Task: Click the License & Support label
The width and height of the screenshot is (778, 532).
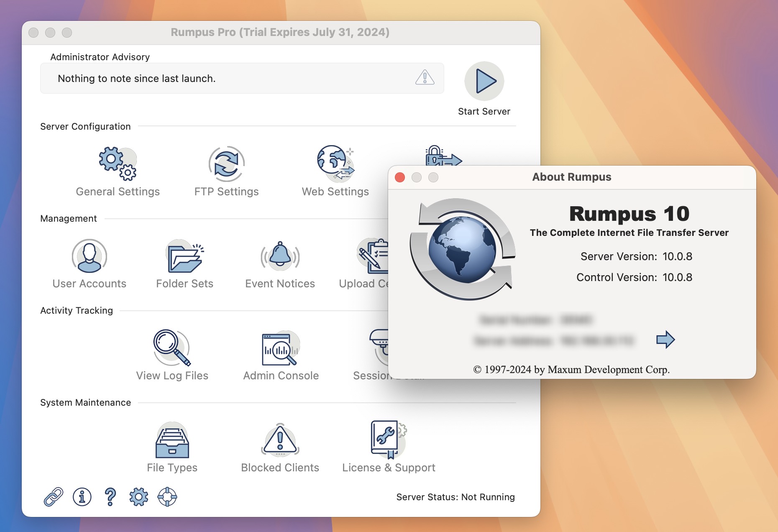Action: [389, 468]
